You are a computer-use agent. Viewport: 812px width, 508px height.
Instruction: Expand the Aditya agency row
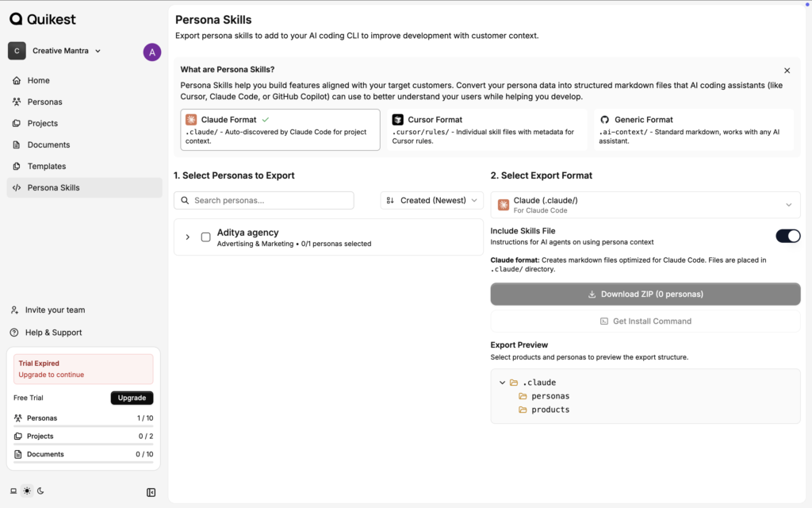click(x=188, y=237)
